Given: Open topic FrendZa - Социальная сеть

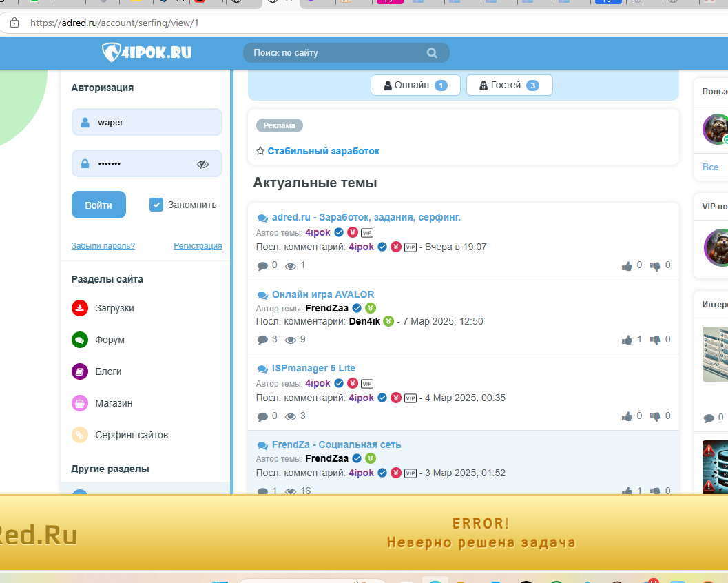Looking at the screenshot, I should click(x=336, y=444).
